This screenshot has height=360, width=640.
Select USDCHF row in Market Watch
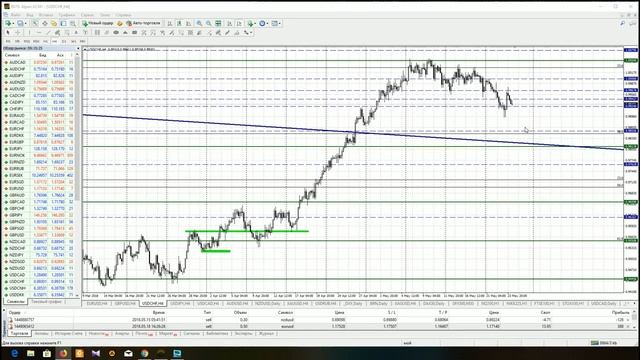coord(39,282)
